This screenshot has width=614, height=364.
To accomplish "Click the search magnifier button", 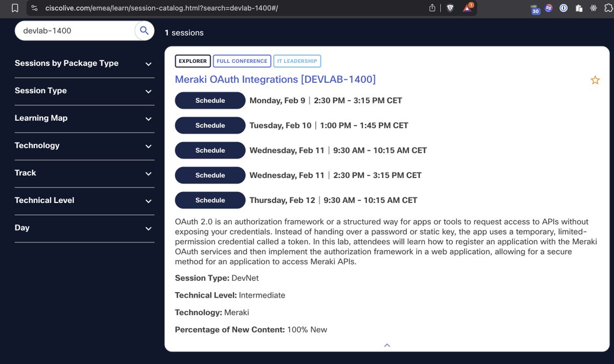I will tap(144, 31).
